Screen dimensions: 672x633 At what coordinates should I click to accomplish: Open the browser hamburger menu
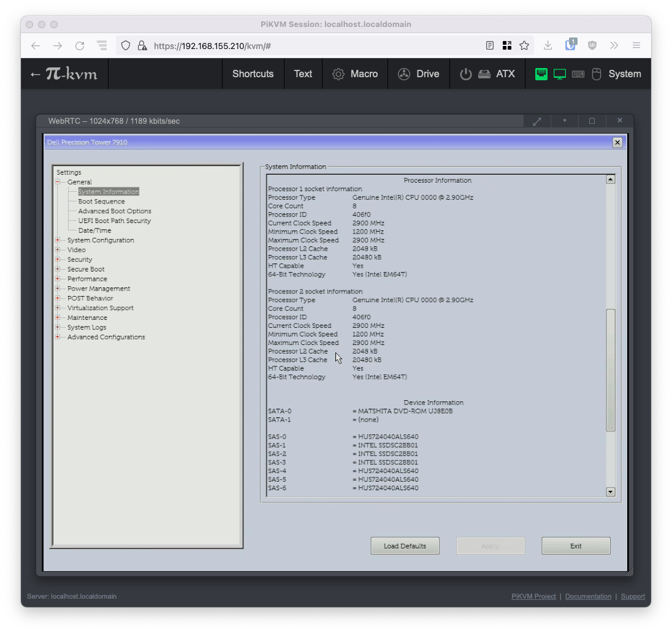point(636,45)
